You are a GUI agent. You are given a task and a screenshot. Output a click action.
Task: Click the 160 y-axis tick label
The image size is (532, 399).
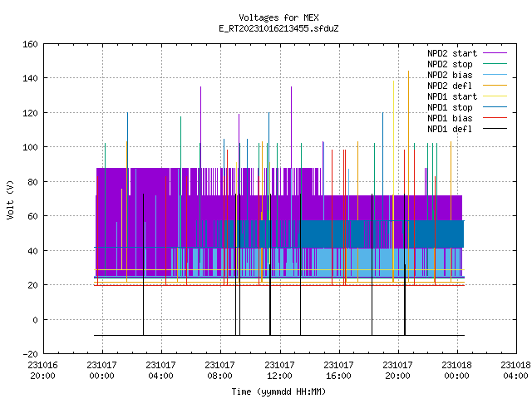(x=30, y=44)
